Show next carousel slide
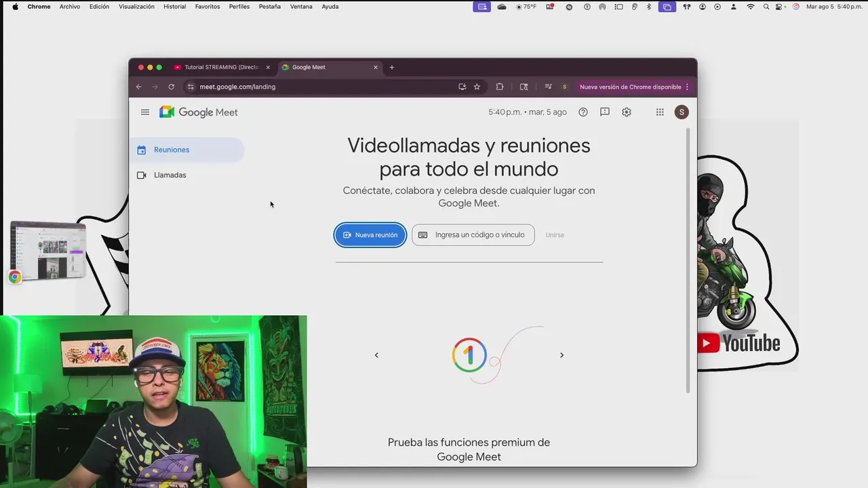 pos(561,355)
